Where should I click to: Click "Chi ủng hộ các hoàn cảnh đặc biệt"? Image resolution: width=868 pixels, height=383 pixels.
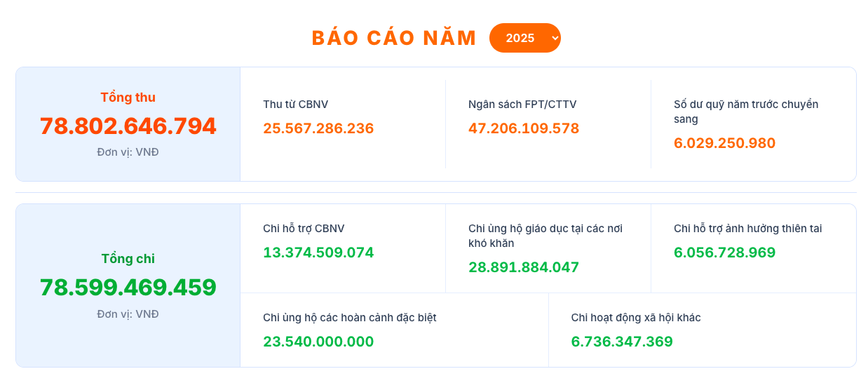pos(349,318)
